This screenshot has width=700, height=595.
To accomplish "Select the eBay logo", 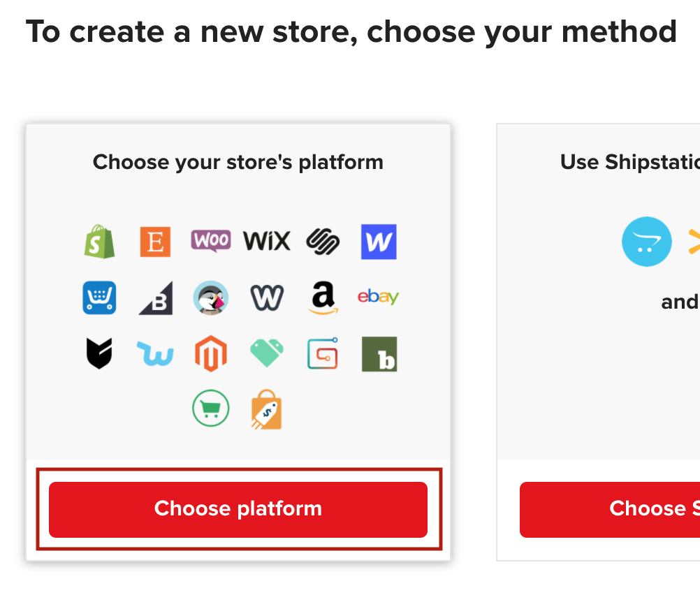I will 378,296.
